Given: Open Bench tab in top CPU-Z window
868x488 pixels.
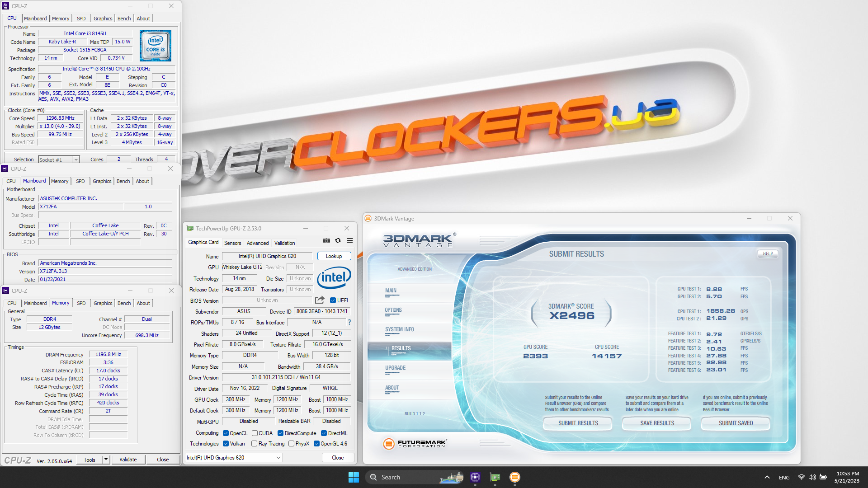Looking at the screenshot, I should (x=124, y=19).
